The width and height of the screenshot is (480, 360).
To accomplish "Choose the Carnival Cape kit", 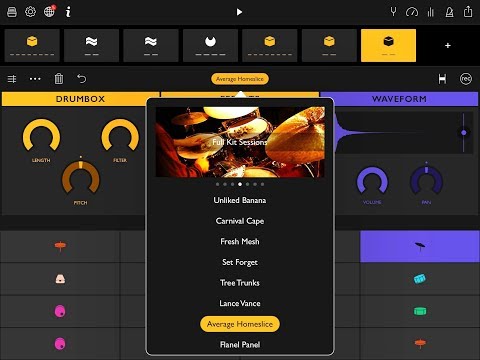I will 240,221.
